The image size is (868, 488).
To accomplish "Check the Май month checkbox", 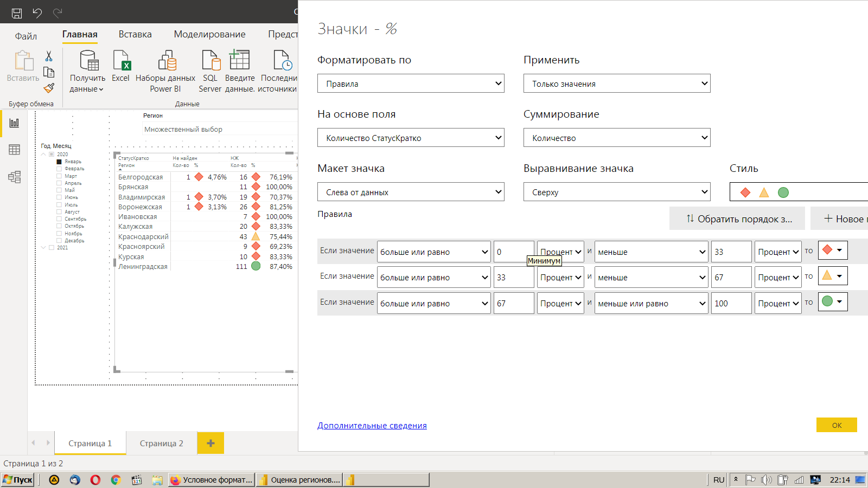I will click(x=59, y=190).
